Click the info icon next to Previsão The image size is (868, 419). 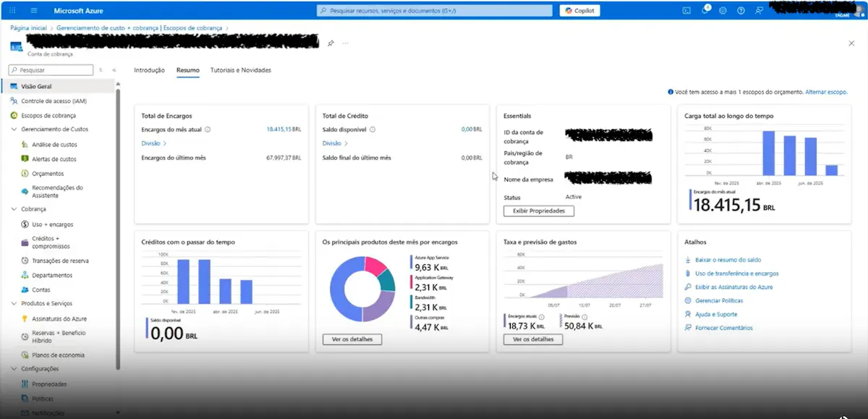583,316
